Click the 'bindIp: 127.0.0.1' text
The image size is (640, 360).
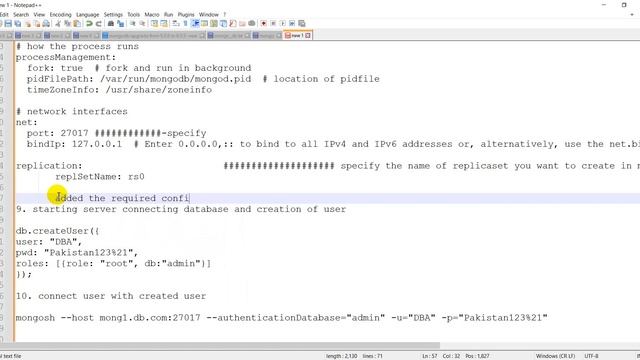pyautogui.click(x=74, y=144)
